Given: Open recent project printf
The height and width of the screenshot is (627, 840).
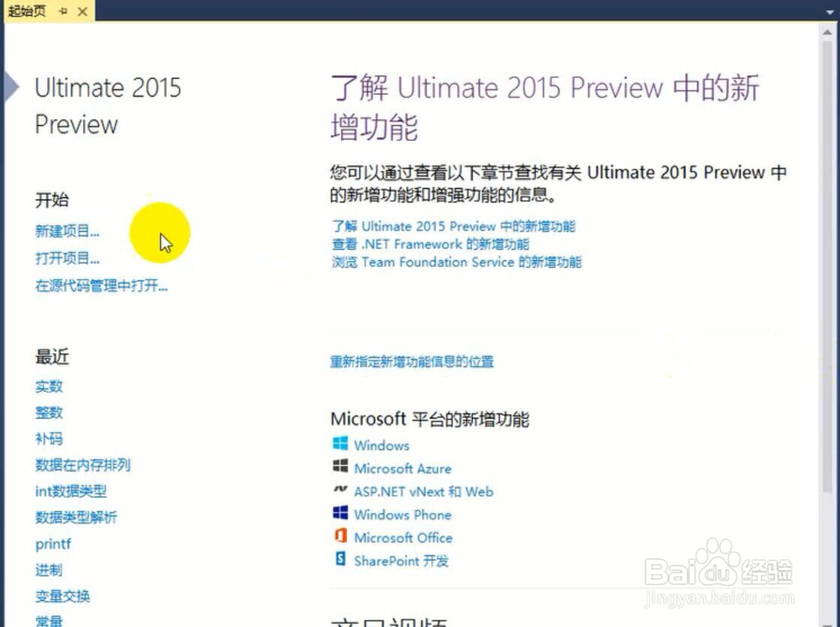Looking at the screenshot, I should coord(53,544).
